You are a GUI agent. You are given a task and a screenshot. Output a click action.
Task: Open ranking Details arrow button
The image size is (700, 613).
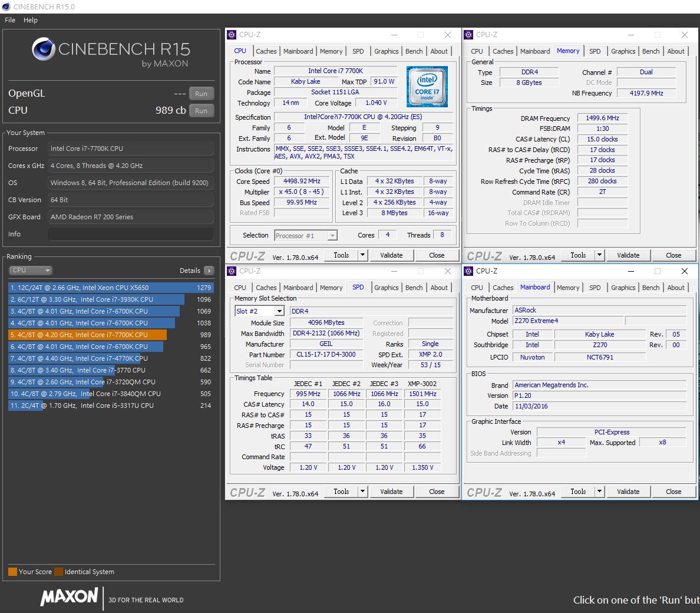pos(209,271)
